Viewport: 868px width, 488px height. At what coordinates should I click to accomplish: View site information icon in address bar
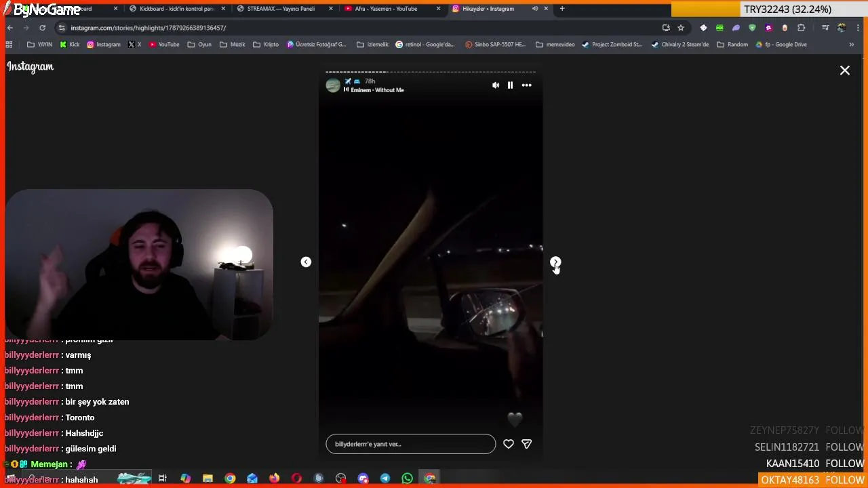(x=62, y=28)
